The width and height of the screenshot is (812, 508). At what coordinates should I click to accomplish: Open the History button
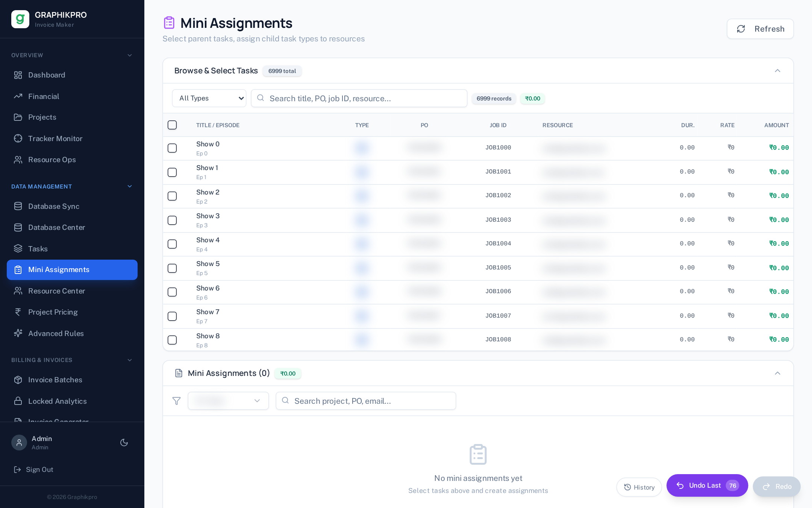click(x=639, y=487)
